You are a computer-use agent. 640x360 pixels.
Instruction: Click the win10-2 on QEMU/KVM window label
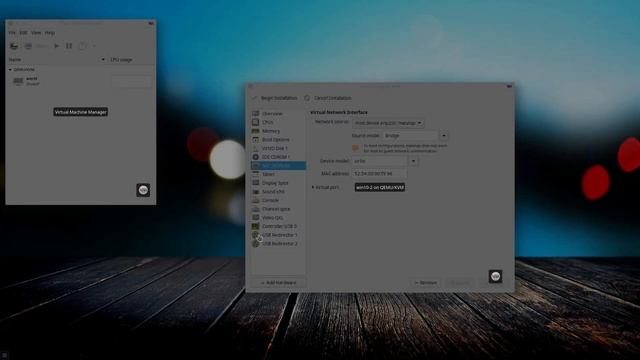(x=380, y=187)
